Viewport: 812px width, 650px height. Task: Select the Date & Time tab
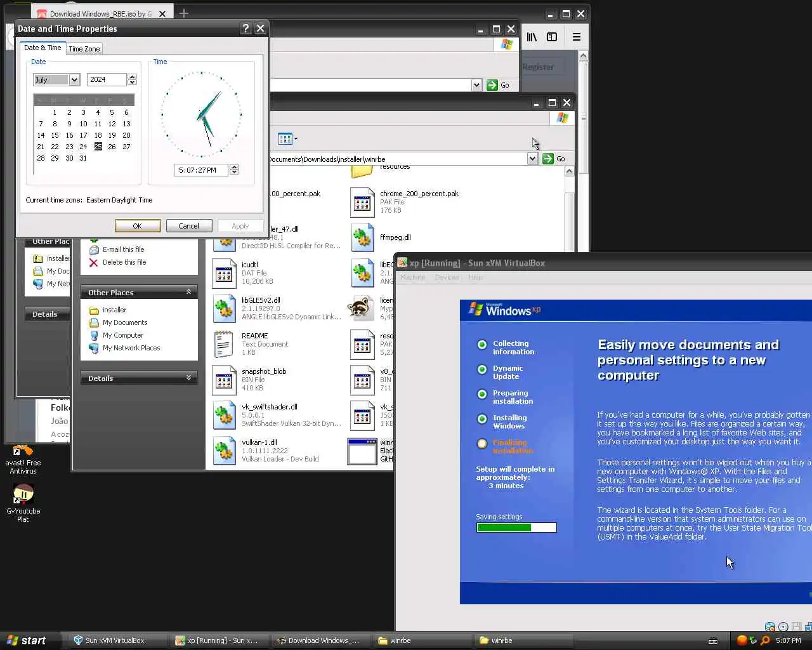pos(43,48)
